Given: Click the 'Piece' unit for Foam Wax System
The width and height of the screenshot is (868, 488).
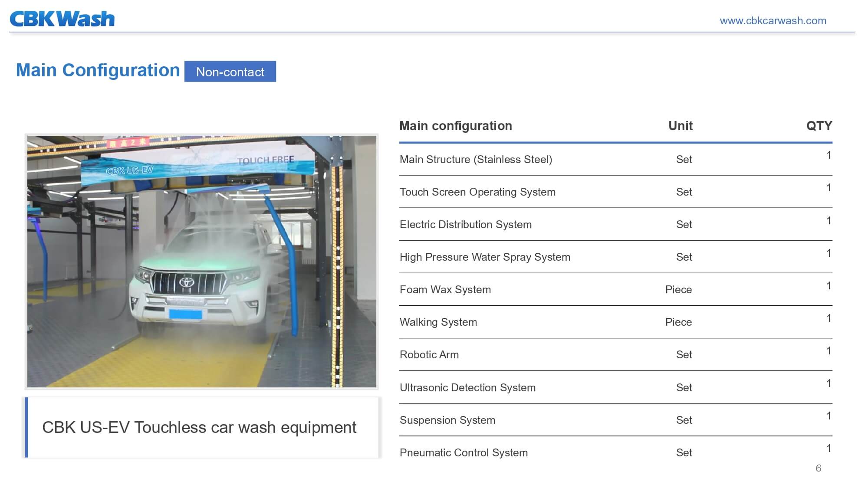Looking at the screenshot, I should (678, 290).
